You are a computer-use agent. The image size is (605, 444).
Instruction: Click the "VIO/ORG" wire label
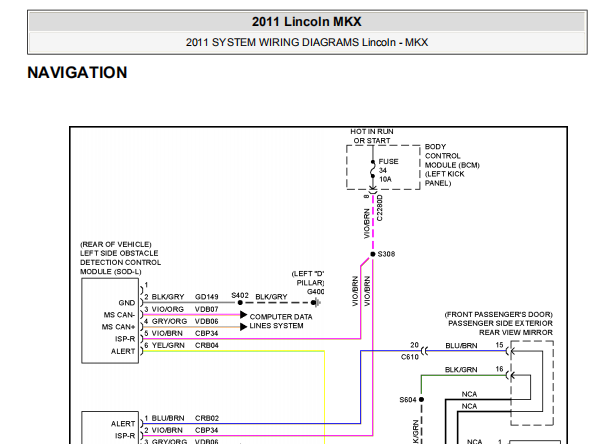[167, 309]
